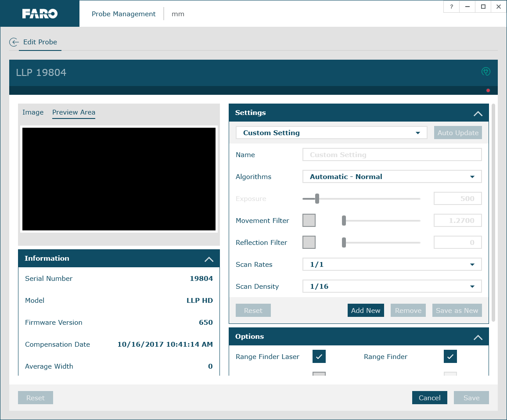The width and height of the screenshot is (507, 420).
Task: Click the Add New button
Action: pos(366,310)
